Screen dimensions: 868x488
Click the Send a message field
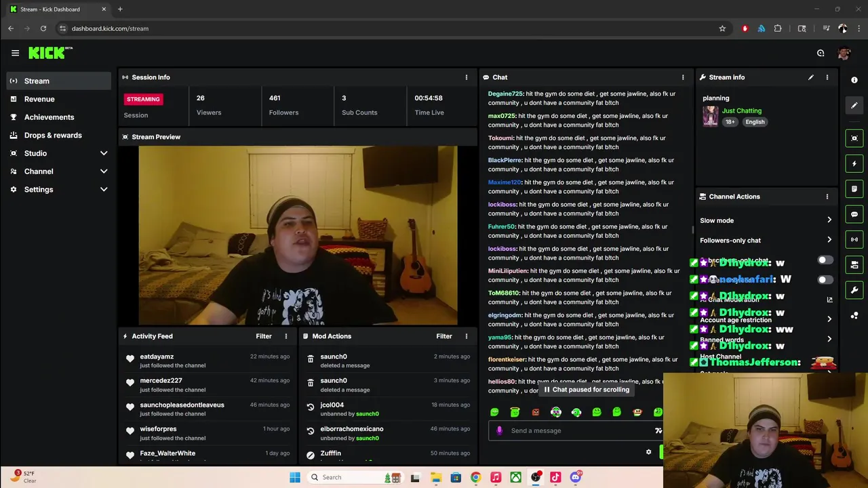click(575, 430)
